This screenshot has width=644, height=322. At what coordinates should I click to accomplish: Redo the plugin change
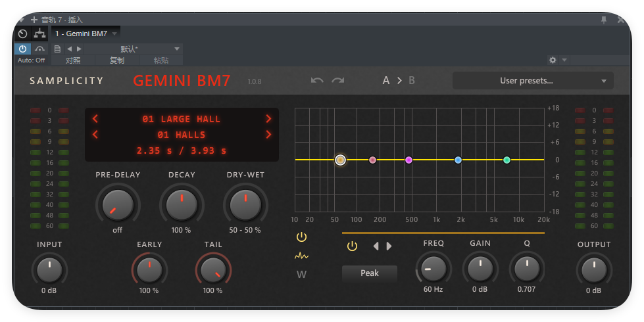pos(338,80)
